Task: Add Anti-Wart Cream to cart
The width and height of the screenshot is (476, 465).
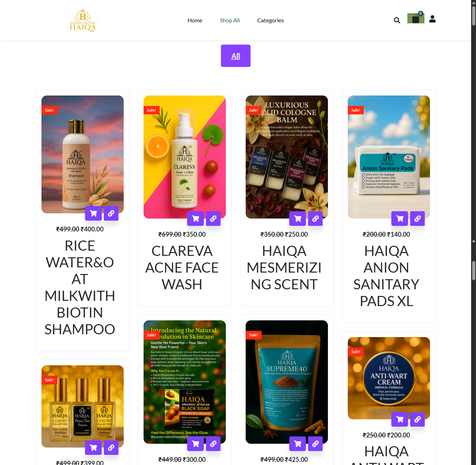Action: [x=400, y=419]
